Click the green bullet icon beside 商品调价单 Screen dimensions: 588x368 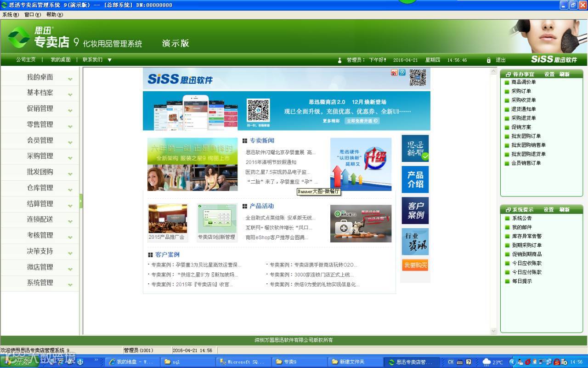(507, 82)
